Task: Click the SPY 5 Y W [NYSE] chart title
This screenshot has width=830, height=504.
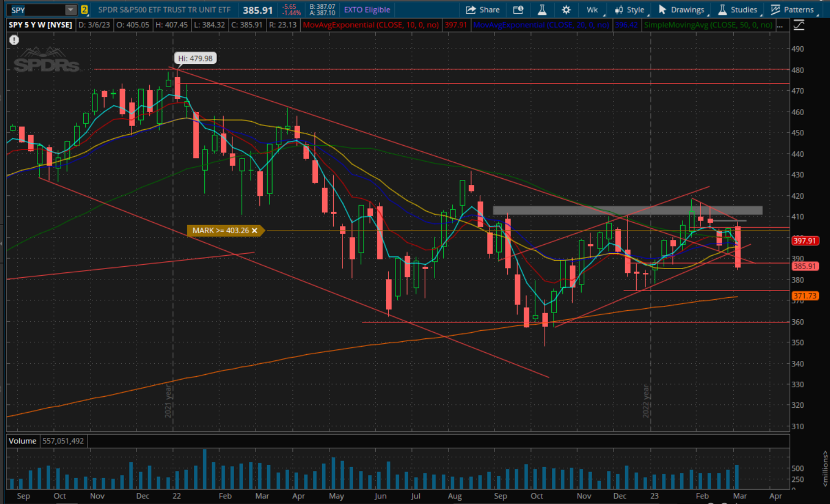Action: pos(40,25)
